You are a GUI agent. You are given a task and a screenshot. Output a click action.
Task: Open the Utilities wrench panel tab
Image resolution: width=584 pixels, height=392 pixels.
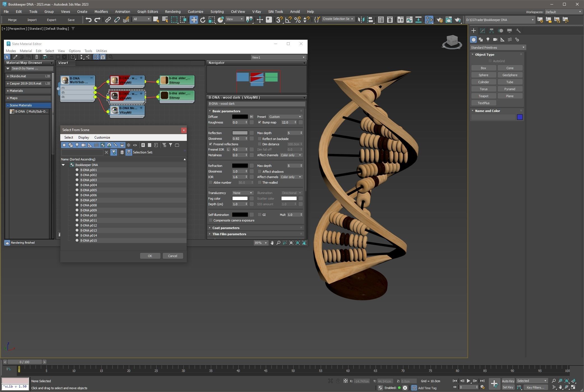(x=518, y=31)
